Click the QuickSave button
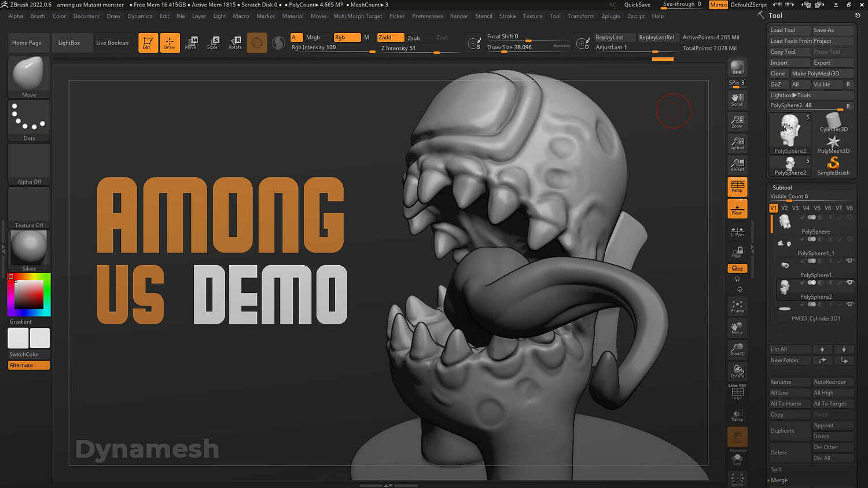Viewport: 868px width, 488px height. 637,5
